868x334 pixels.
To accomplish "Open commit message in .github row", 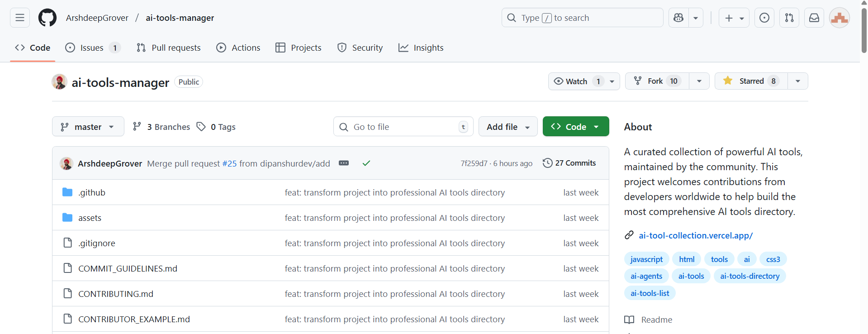I will [395, 192].
